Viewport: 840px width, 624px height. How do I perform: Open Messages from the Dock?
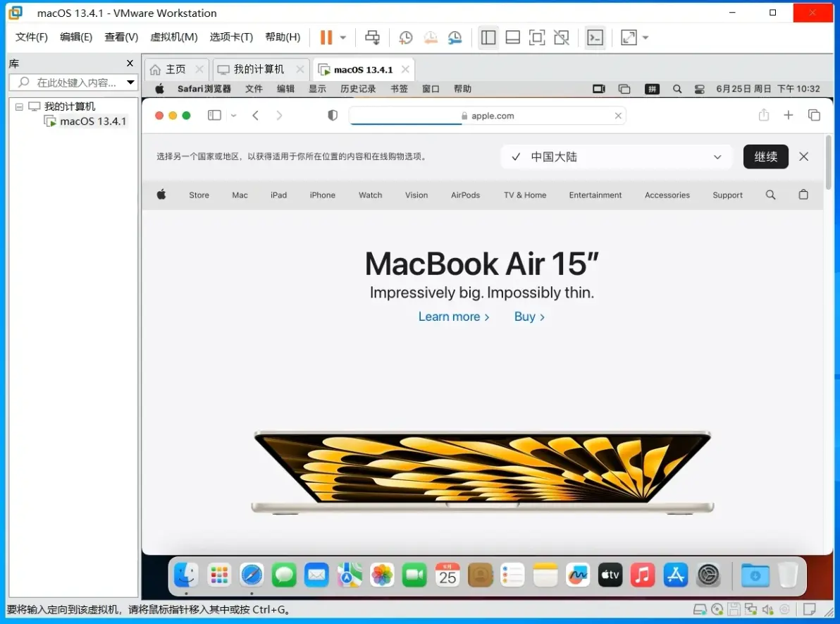(284, 576)
